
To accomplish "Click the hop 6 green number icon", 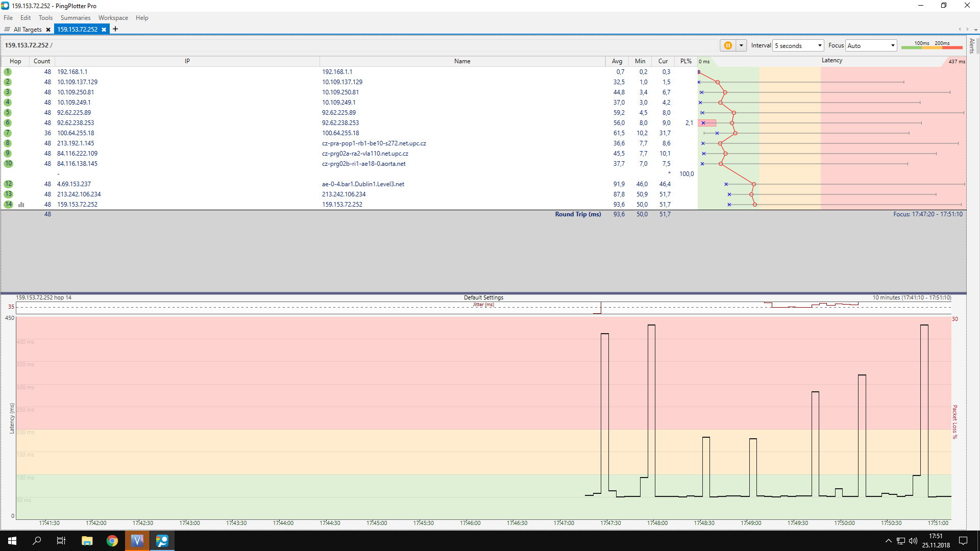I will pyautogui.click(x=8, y=123).
